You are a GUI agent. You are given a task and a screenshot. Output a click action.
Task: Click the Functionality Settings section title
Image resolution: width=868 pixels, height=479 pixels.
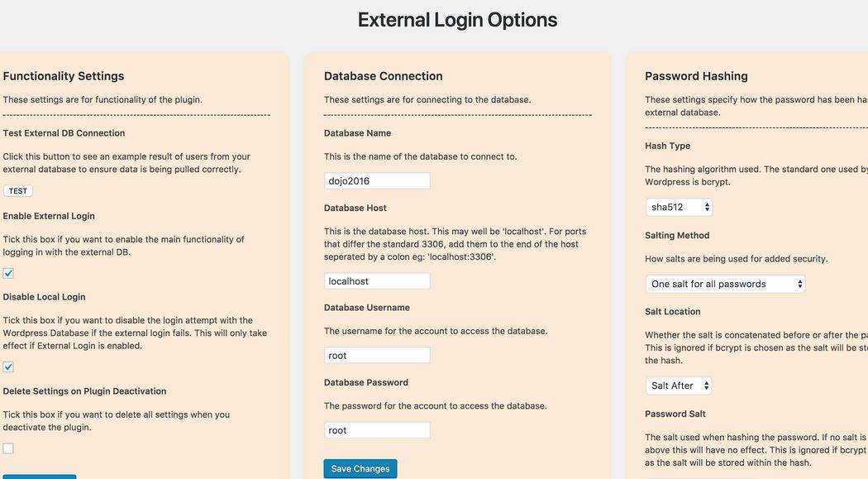(64, 76)
